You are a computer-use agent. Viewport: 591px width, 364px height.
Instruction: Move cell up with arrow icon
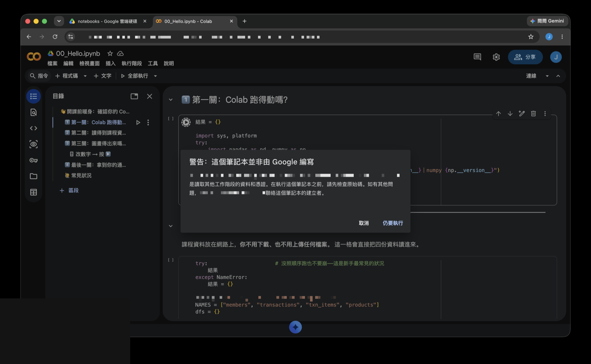click(x=498, y=113)
